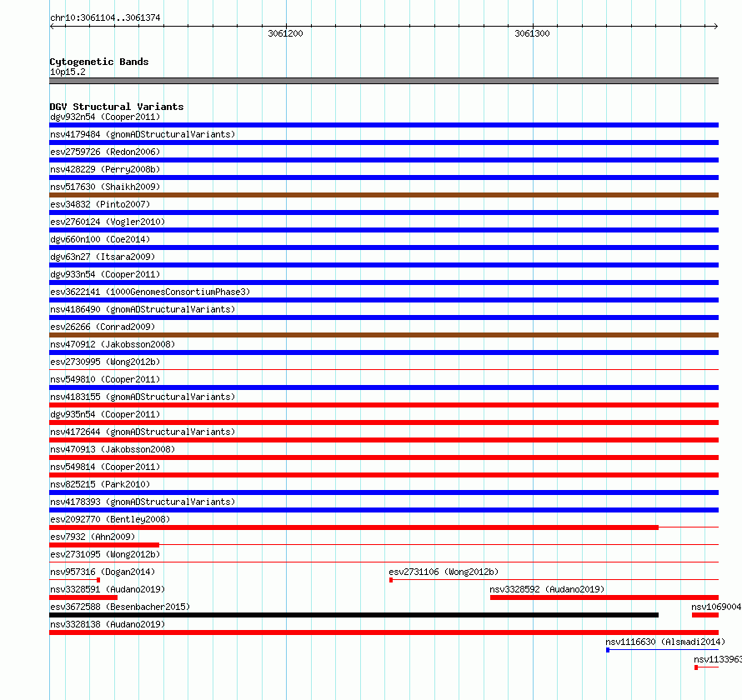Click the black bar of esv3672588 (Besenbacher2015)
Image resolution: width=742 pixels, height=700 pixels.
coord(354,615)
